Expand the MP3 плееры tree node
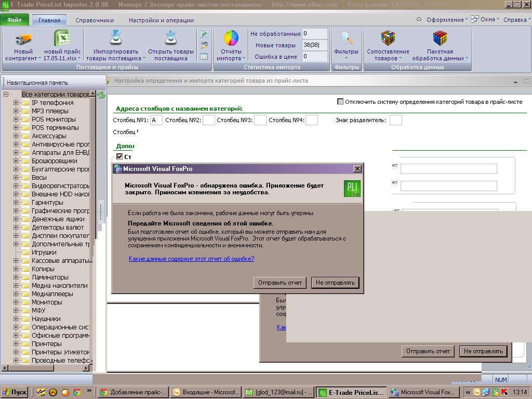The width and height of the screenshot is (532, 399). click(16, 111)
